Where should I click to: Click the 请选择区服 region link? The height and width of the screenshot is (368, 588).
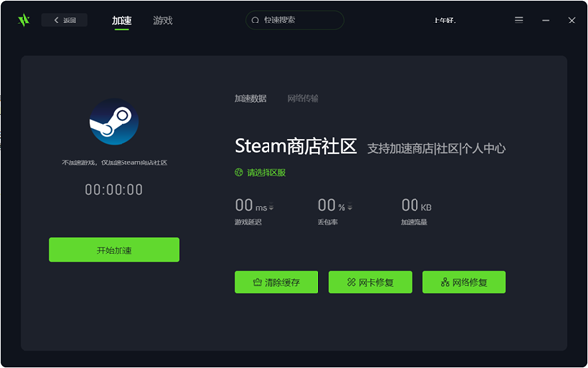coord(267,173)
